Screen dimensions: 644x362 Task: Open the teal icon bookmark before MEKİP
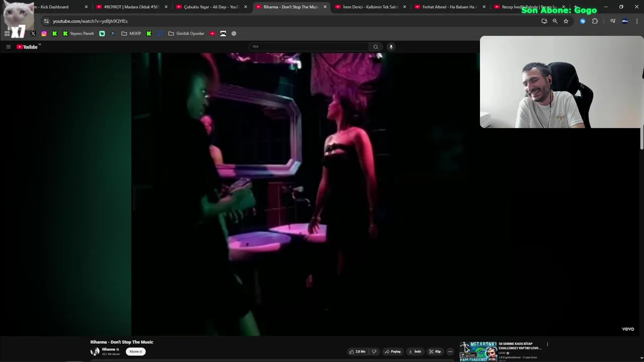pos(102,34)
